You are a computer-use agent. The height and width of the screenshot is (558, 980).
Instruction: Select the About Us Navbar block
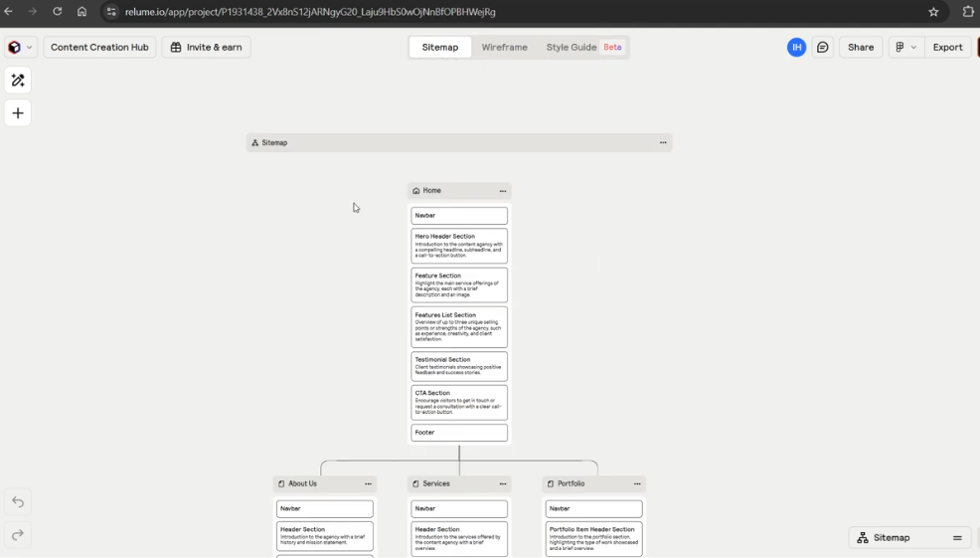pyautogui.click(x=325, y=509)
